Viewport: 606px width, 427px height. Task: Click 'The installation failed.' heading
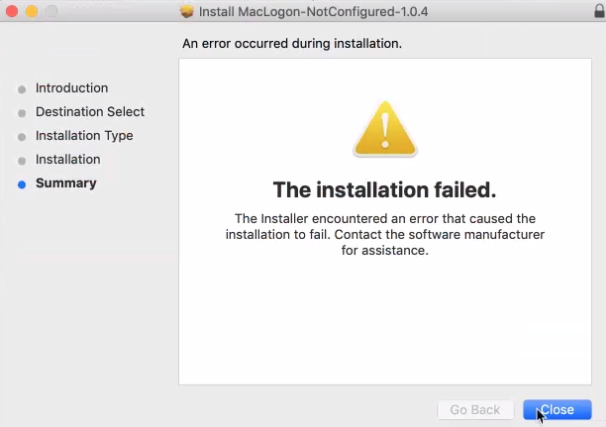[385, 190]
